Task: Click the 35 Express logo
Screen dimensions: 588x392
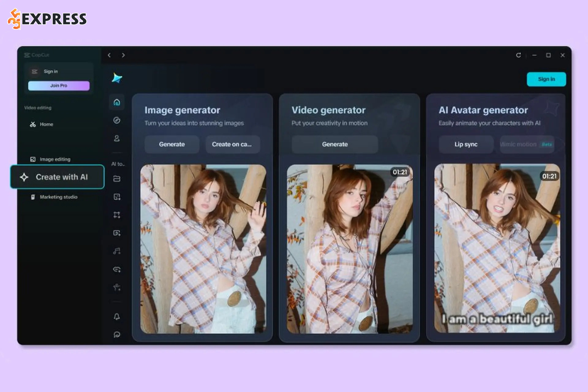Action: click(47, 19)
